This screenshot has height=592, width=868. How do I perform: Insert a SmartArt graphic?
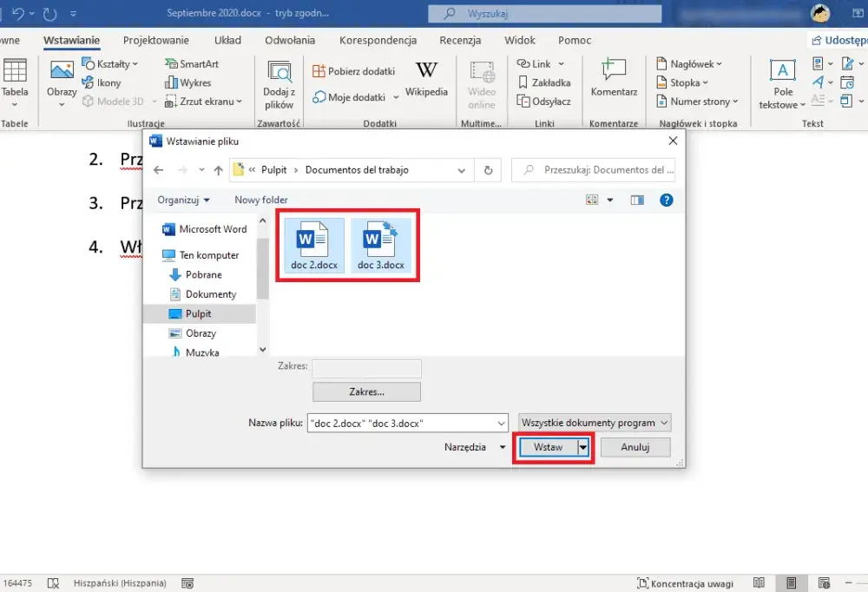coord(192,63)
